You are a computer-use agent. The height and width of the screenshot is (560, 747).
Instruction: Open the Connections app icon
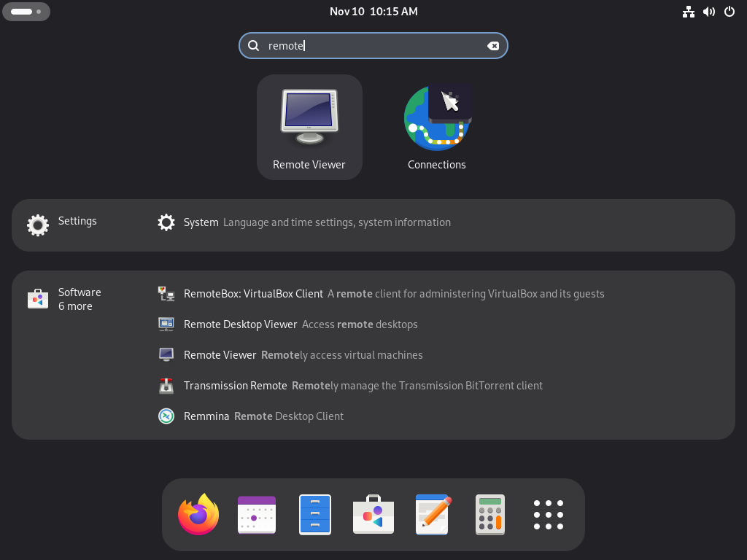click(436, 126)
